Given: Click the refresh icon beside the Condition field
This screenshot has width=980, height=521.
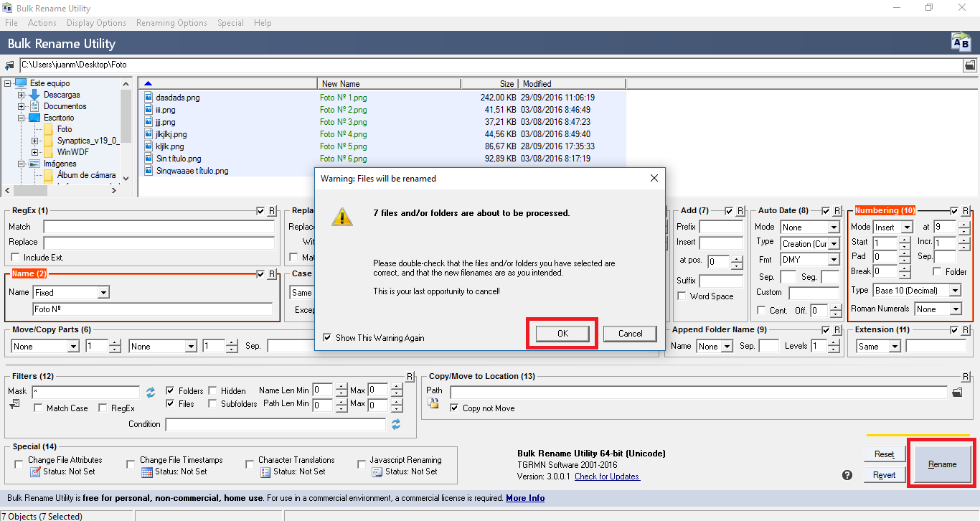Looking at the screenshot, I should point(396,424).
